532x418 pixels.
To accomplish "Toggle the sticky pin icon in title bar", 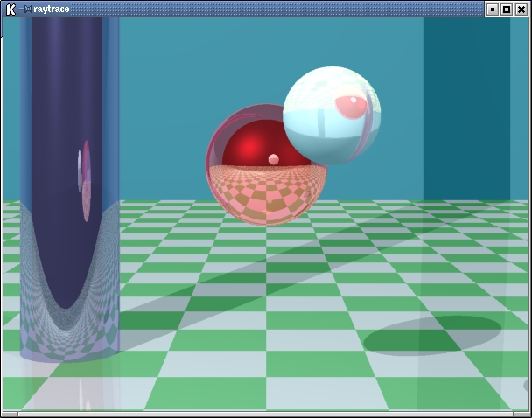I will pyautogui.click(x=25, y=9).
